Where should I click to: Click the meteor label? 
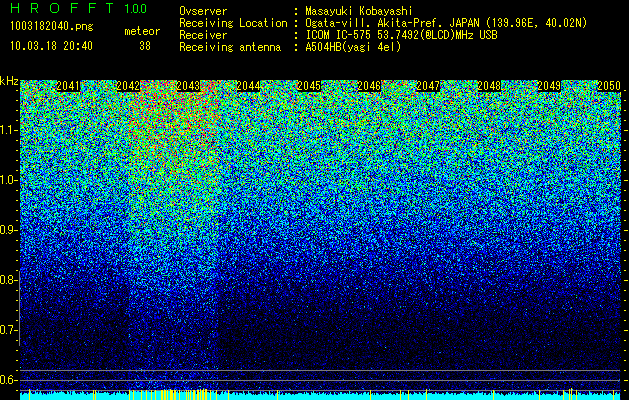coord(142,31)
